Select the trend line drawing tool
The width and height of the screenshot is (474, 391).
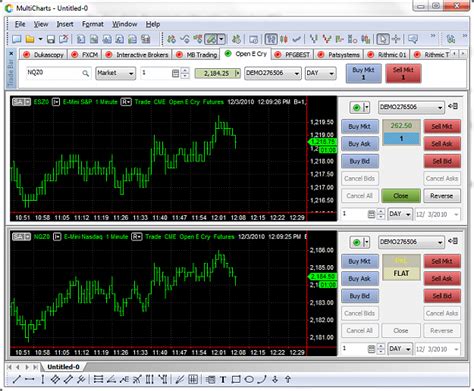[x=16, y=379]
